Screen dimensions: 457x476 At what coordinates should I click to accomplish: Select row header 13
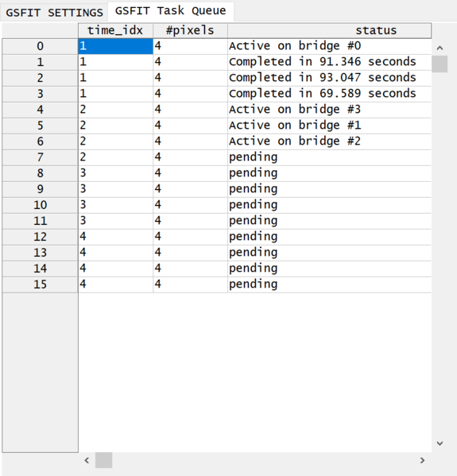point(40,253)
